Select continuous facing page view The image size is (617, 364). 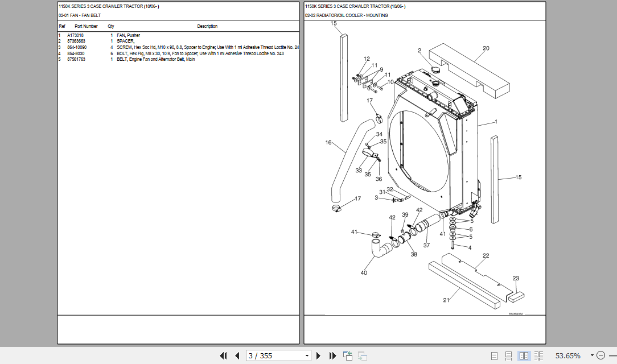click(x=538, y=355)
